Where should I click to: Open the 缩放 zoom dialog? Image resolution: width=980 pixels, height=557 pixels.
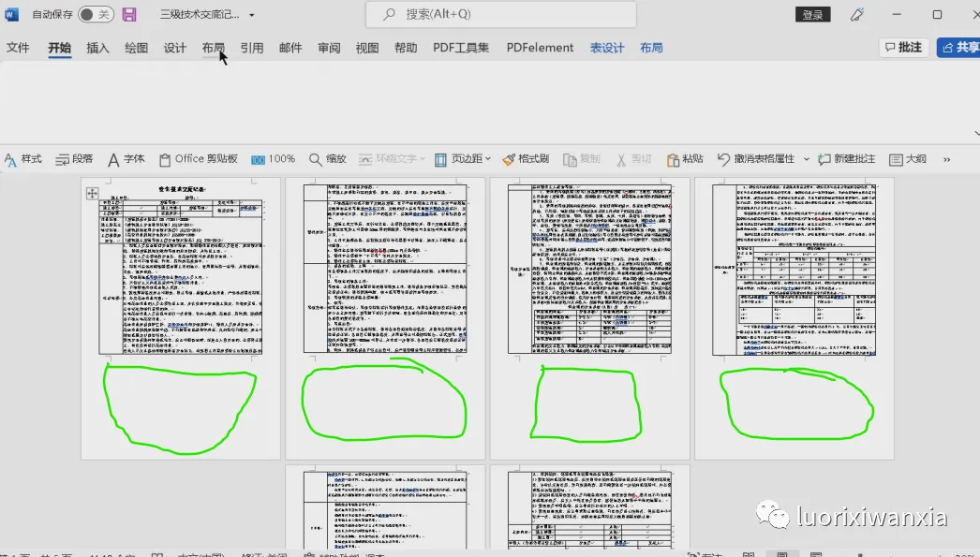pyautogui.click(x=328, y=159)
